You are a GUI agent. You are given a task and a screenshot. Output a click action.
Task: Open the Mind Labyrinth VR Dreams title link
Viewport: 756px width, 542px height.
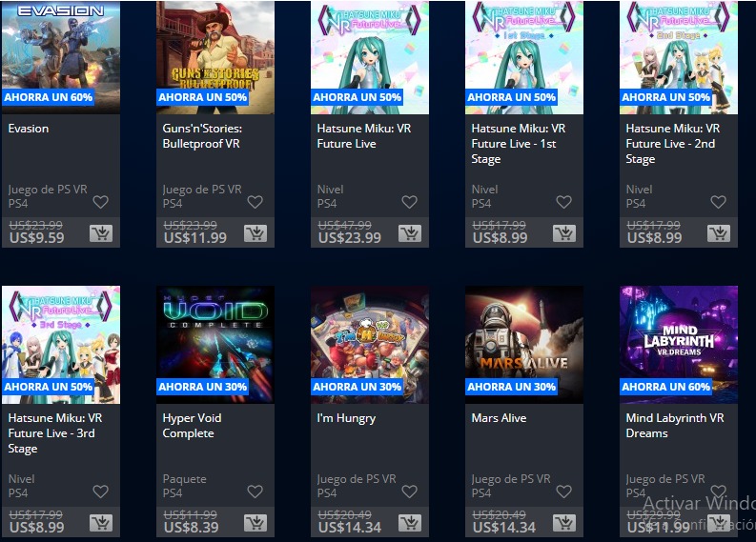coord(675,426)
